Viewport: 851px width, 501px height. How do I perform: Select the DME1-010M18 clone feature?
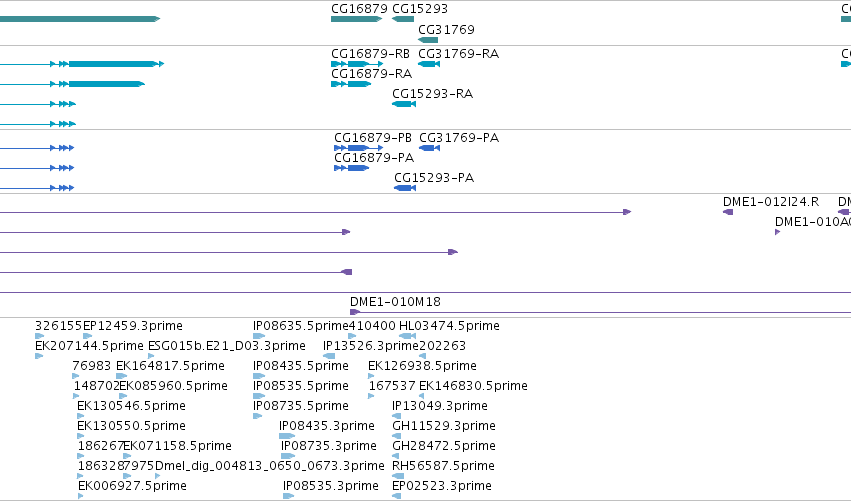600,312
